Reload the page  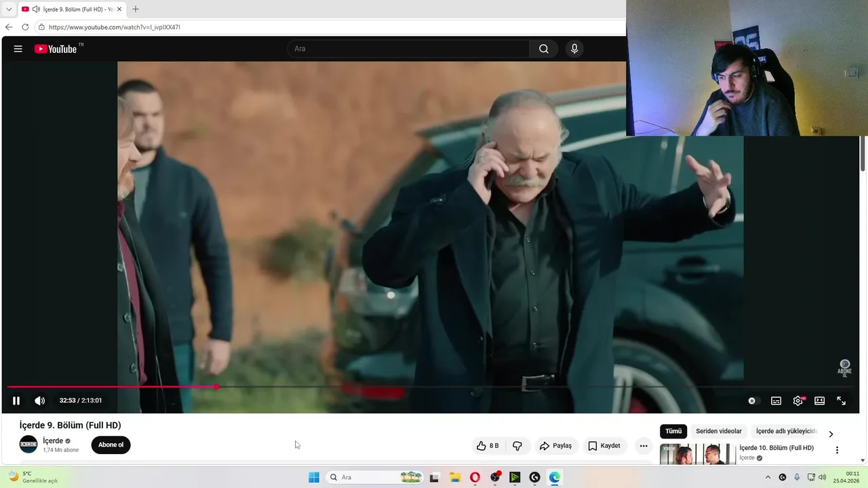[25, 27]
